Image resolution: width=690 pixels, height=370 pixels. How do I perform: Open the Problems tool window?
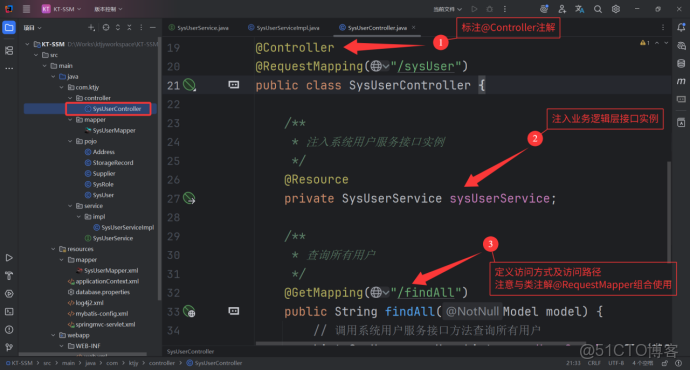tap(9, 330)
